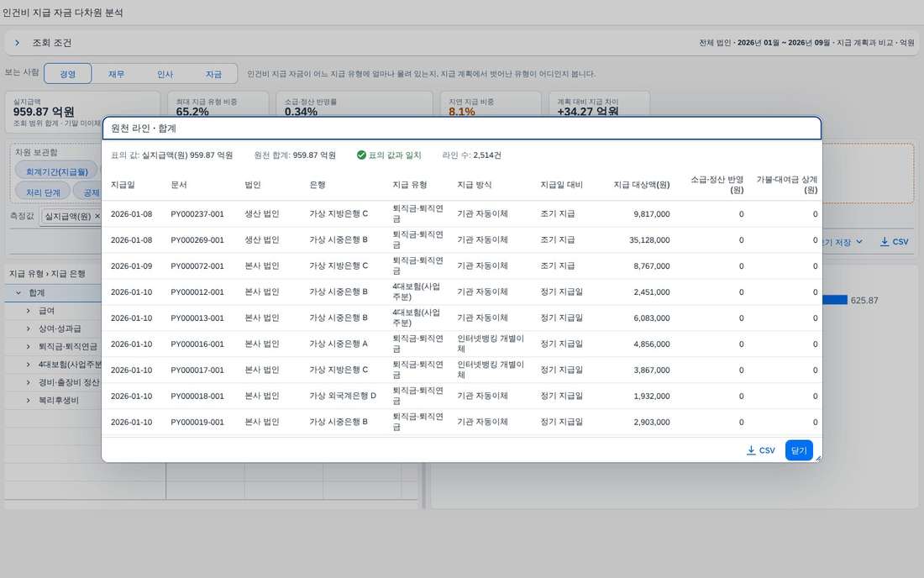Image resolution: width=924 pixels, height=578 pixels.
Task: Click the 처리 단계 dimension chip
Action: click(x=43, y=192)
